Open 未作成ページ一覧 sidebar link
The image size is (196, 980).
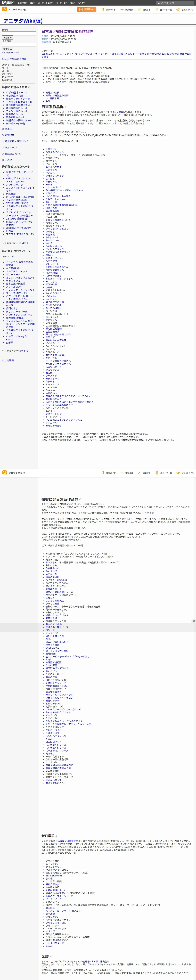click(x=16, y=123)
